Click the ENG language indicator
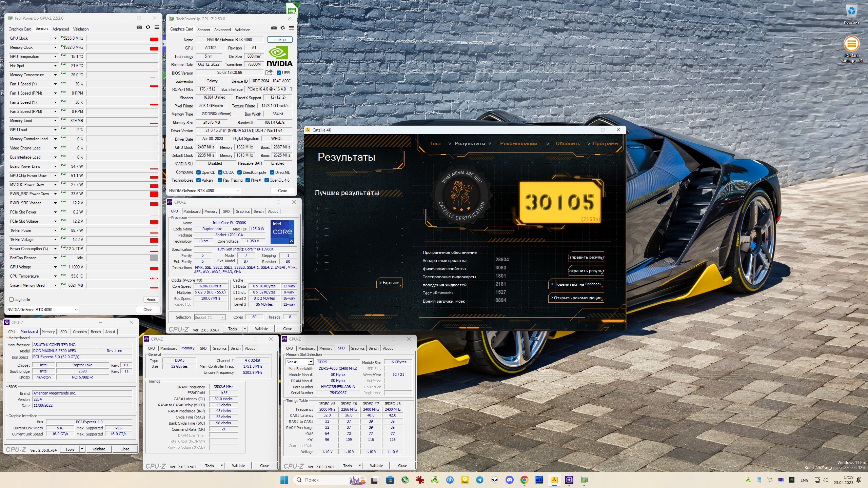 coord(805,480)
